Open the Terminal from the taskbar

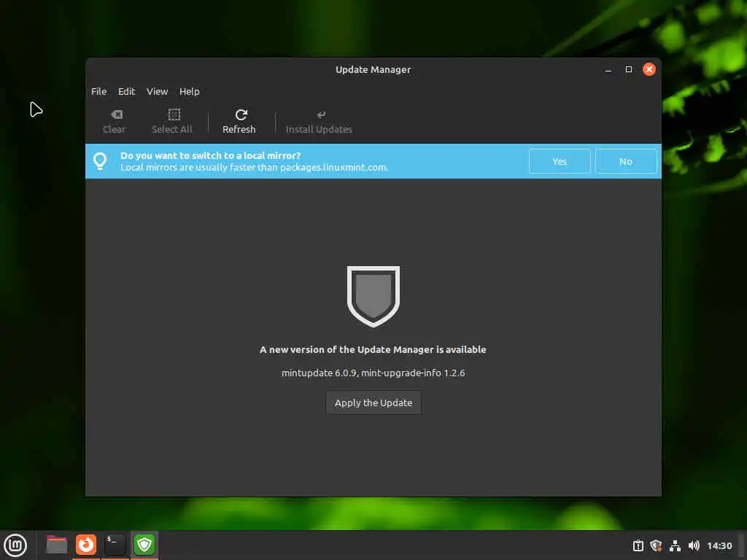point(115,545)
